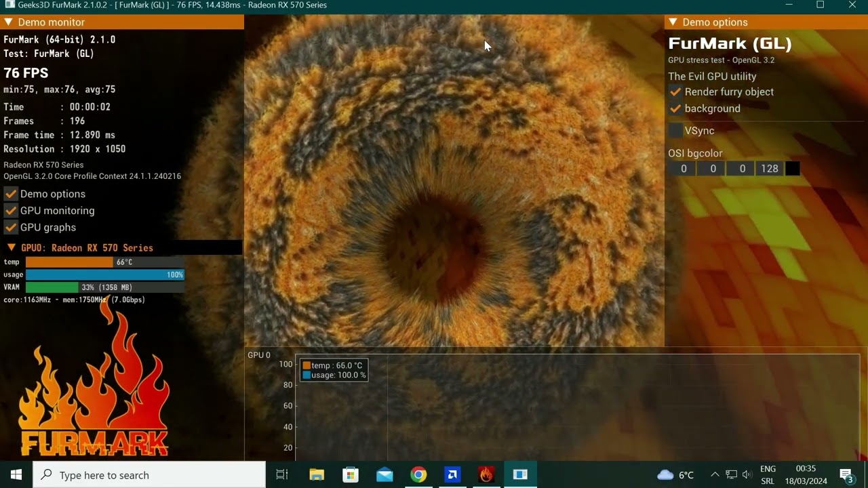This screenshot has height=488, width=868.
Task: Click the 76 FPS readout
Action: point(26,73)
